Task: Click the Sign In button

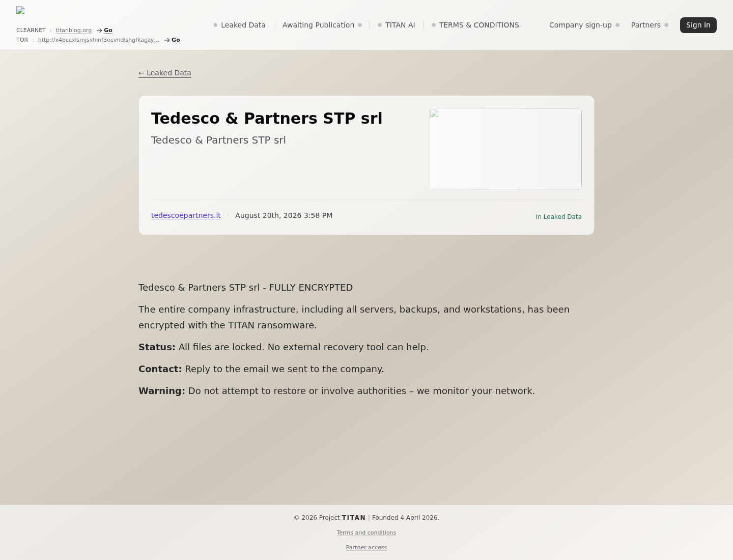Action: click(x=698, y=25)
